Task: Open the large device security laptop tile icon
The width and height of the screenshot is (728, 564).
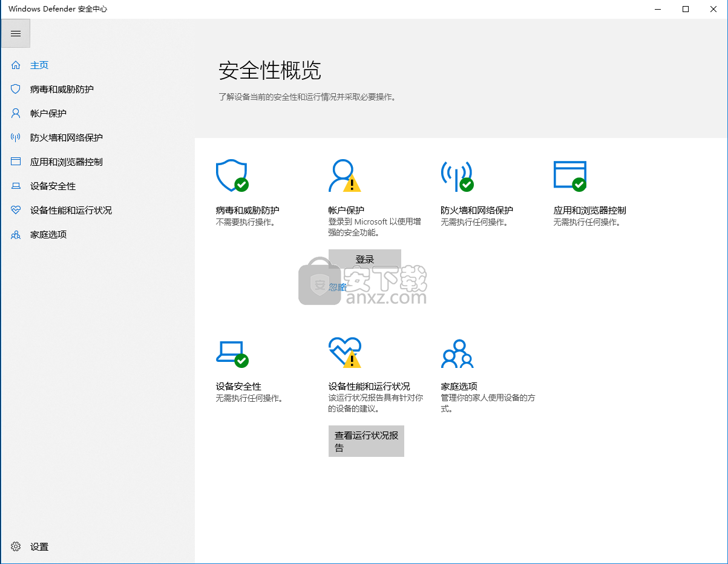Action: (x=232, y=353)
